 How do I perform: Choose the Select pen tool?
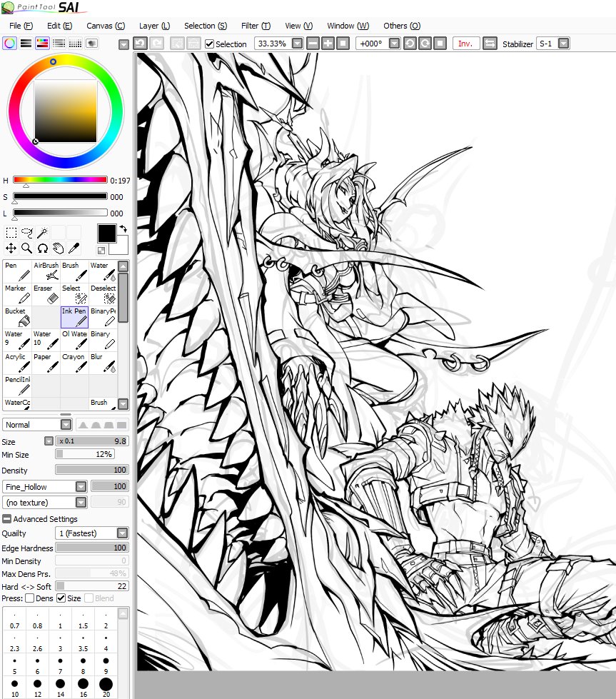[74, 294]
